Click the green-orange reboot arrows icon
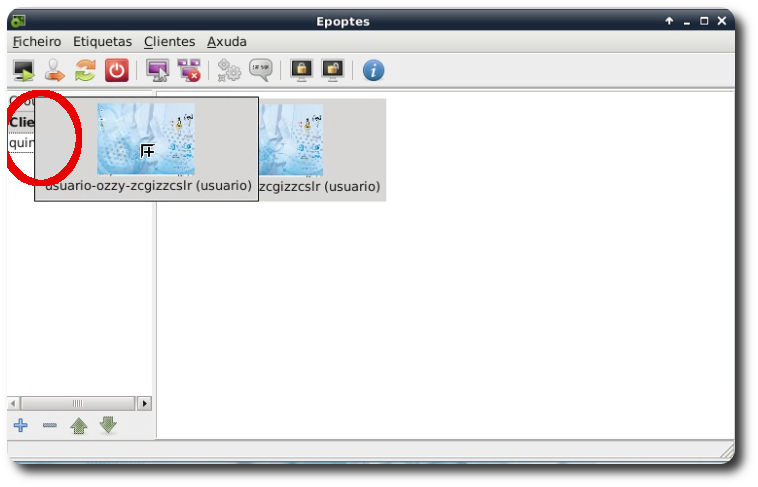758x487 pixels. (86, 70)
